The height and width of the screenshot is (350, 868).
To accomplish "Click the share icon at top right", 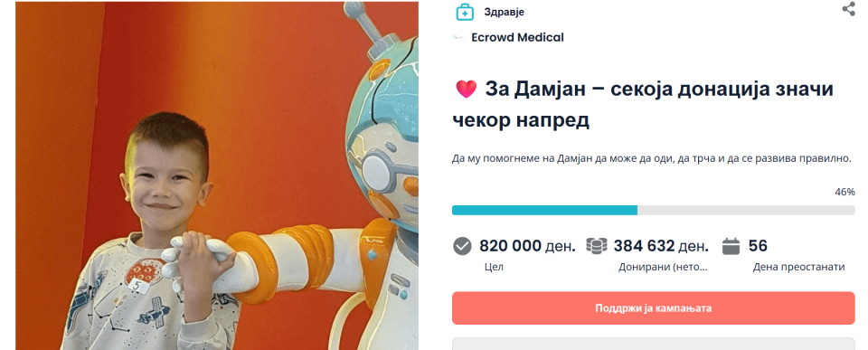I will (848, 9).
